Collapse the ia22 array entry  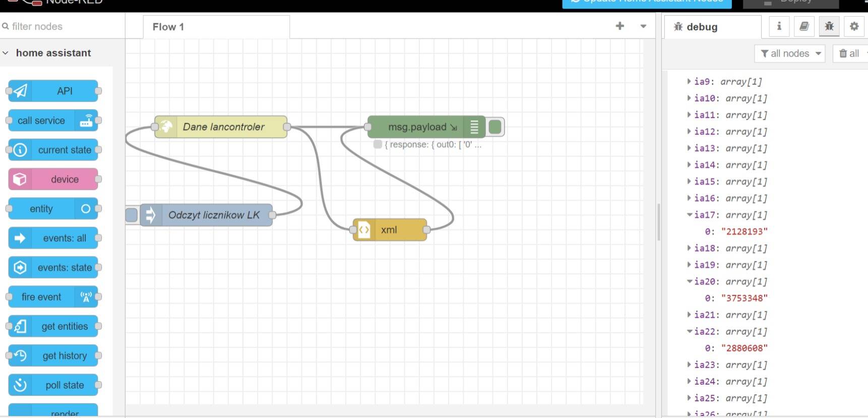[x=689, y=331]
